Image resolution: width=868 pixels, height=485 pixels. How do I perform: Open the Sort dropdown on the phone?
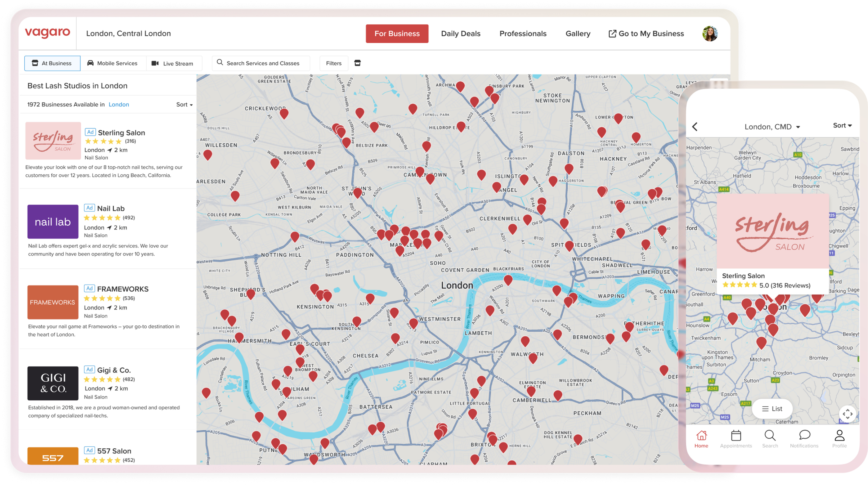(842, 125)
